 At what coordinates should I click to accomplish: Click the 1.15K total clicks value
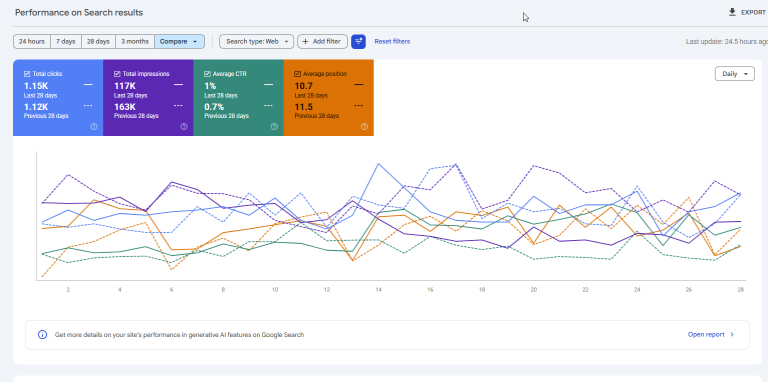36,86
